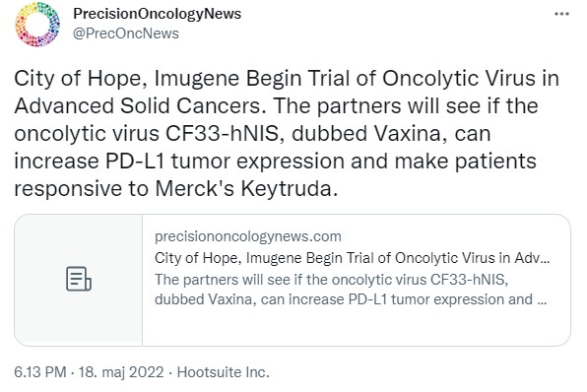The width and height of the screenshot is (587, 392).
Task: Click the article document icon in link card
Action: tap(79, 279)
